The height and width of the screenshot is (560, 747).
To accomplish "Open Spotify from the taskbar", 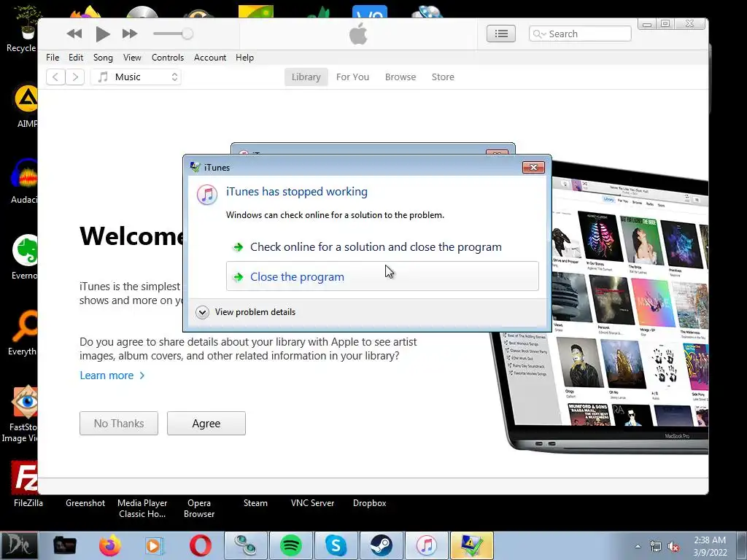I will coord(290,545).
